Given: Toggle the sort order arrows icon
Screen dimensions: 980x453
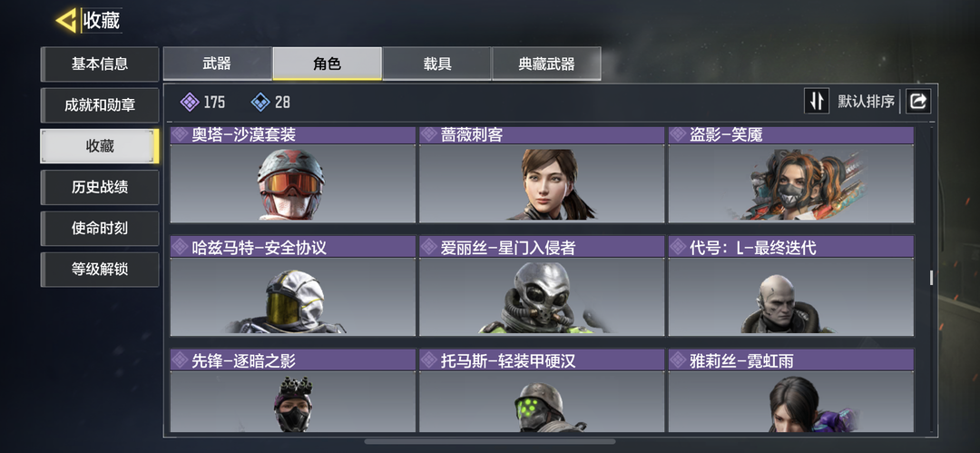Looking at the screenshot, I should 817,102.
